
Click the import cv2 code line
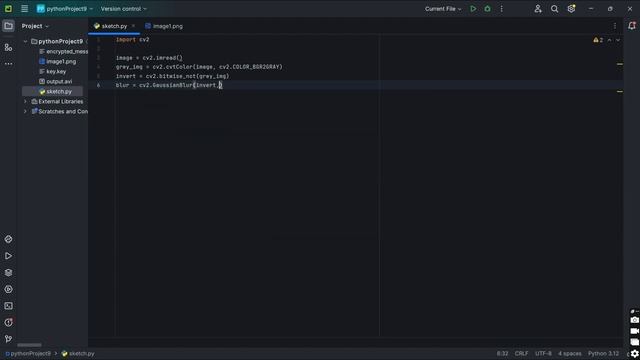[133, 40]
